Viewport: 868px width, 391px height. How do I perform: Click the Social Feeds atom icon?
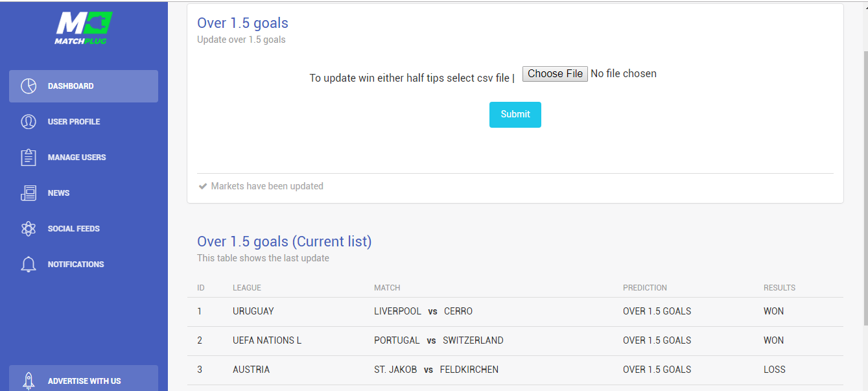click(x=29, y=229)
